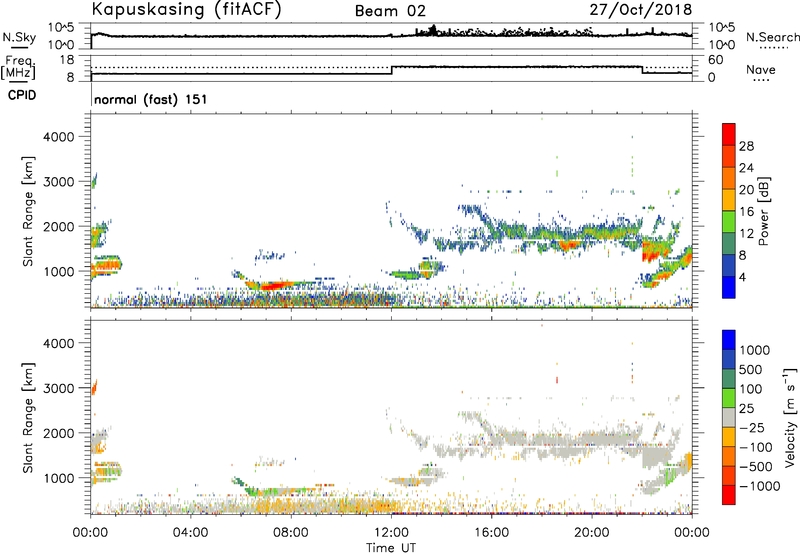Image resolution: width=800 pixels, height=554 pixels.
Task: Click the Velocity [m s-1] colorbar title
Action: pos(789,417)
